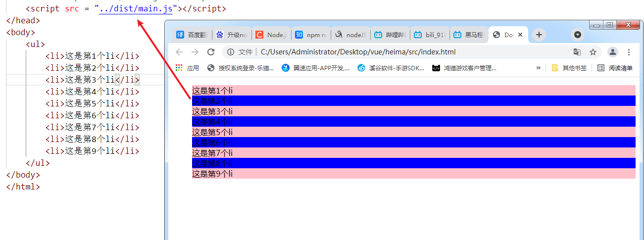
Task: Click the blue row 这是第8个li in browser
Action: coord(413,163)
